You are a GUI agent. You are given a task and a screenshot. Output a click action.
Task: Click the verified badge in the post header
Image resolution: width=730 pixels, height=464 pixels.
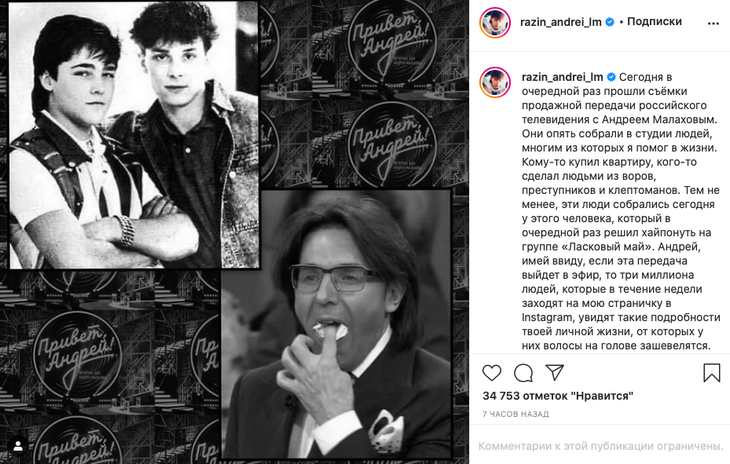(609, 22)
